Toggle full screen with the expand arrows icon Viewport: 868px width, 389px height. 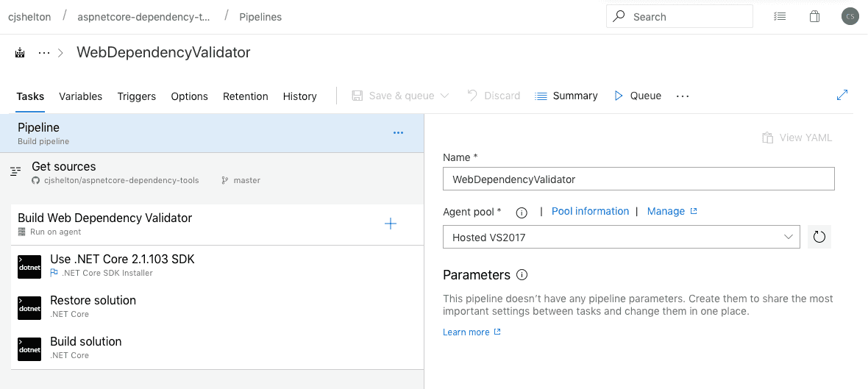pyautogui.click(x=842, y=95)
